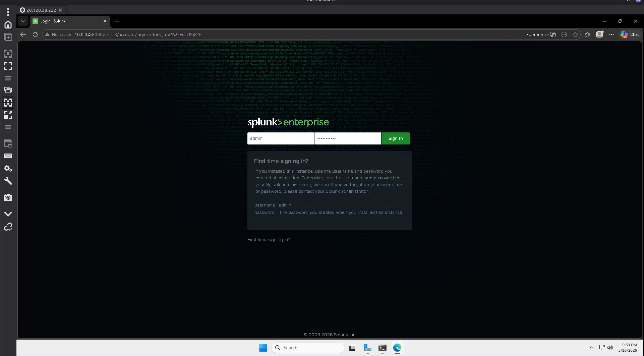The image size is (644, 356).
Task: Click the picture-in-picture window icon in sidebar
Action: 8,144
